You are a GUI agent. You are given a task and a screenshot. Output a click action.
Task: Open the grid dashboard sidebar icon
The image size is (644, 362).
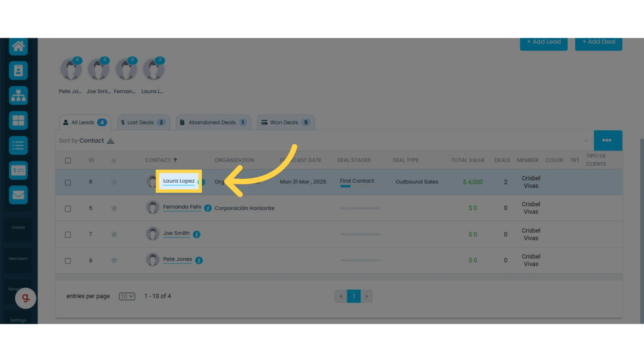pyautogui.click(x=18, y=121)
